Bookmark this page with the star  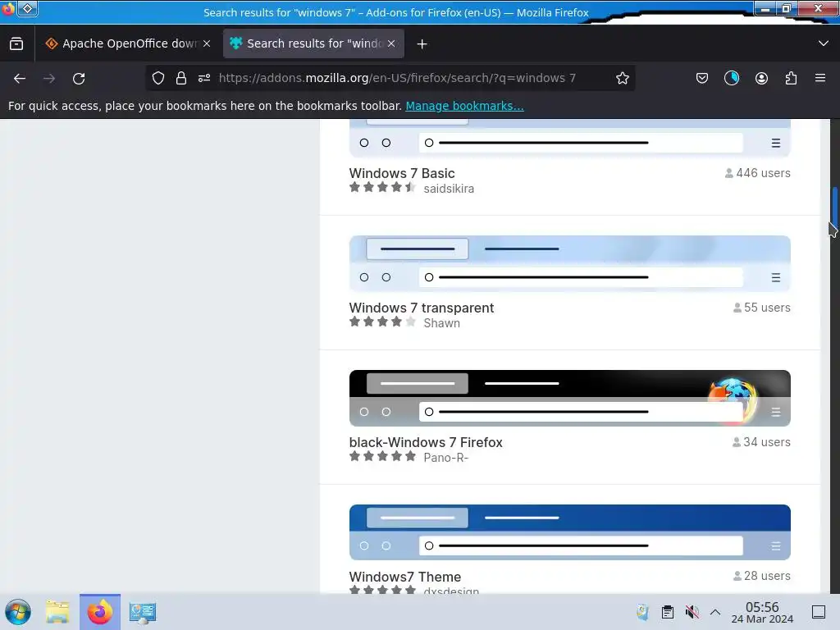click(622, 78)
